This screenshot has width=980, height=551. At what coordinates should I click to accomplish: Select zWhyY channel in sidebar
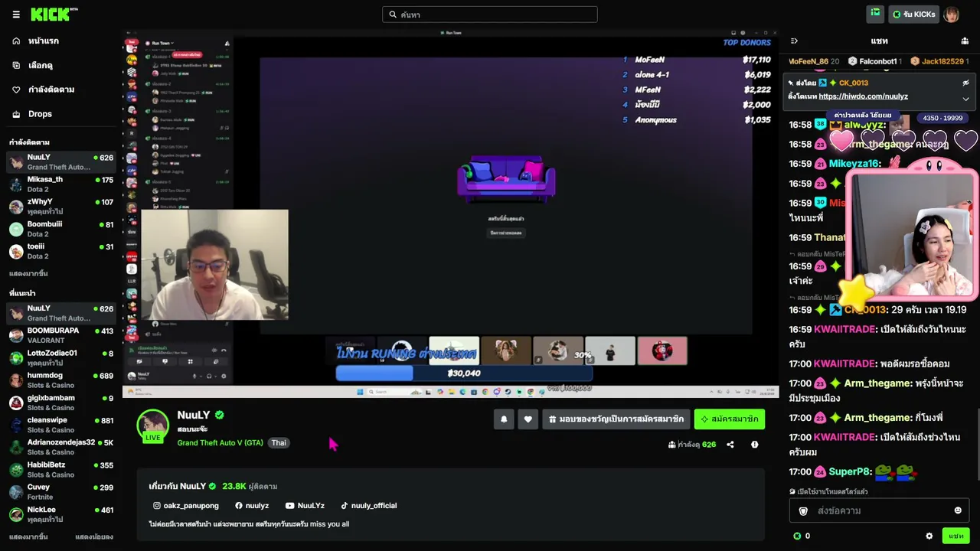coord(61,206)
